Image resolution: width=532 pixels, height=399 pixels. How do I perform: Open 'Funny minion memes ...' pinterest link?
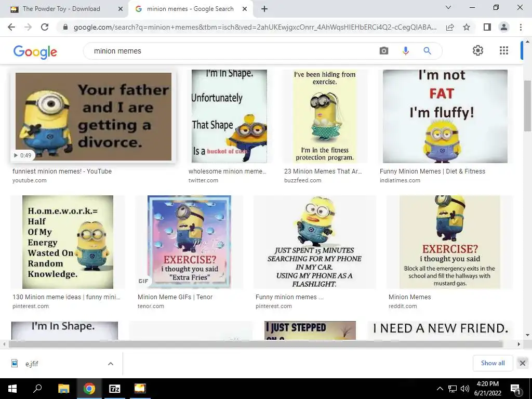289,297
